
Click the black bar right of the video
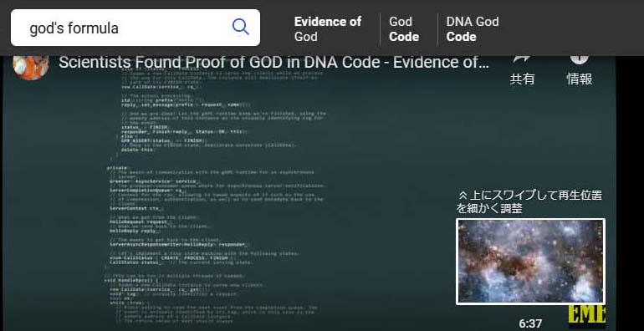tap(630, 193)
